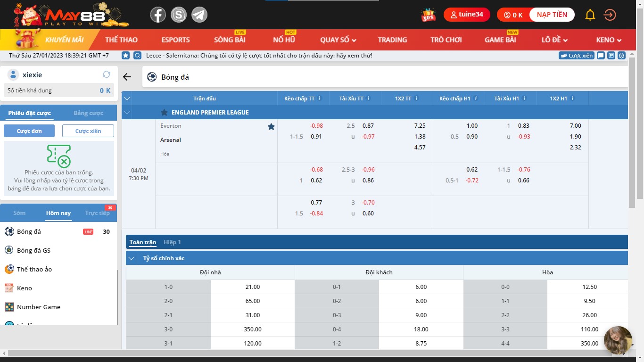Open the live chat support avatar
Screen dimensions: 644x362
618,340
